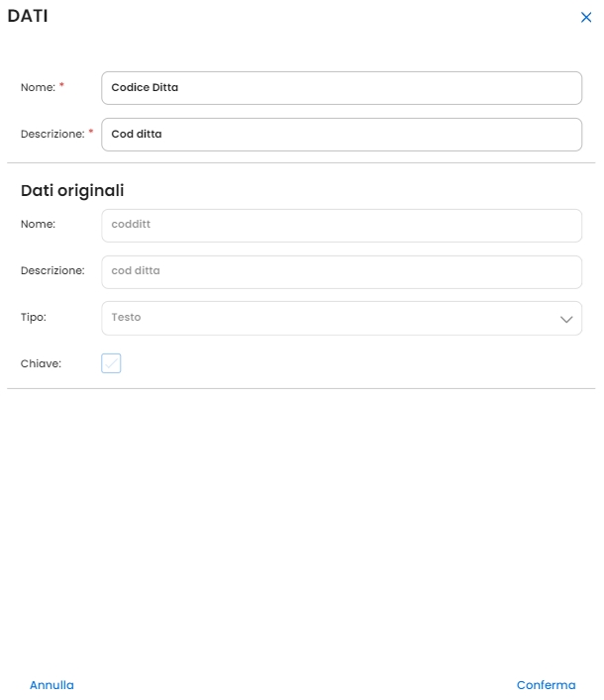Click the Tipo label
Viewport: 604px width, 700px height.
34,318
